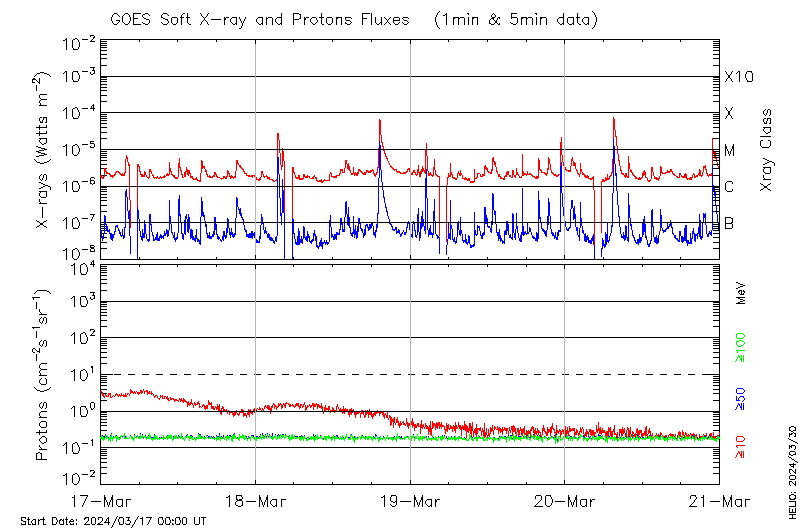Select the blue ≥50 legend entry

point(741,399)
